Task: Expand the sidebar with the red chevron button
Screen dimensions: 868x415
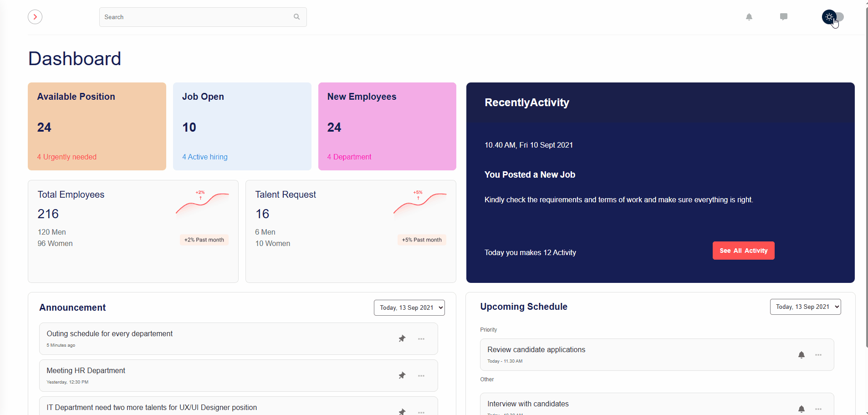Action: 35,17
